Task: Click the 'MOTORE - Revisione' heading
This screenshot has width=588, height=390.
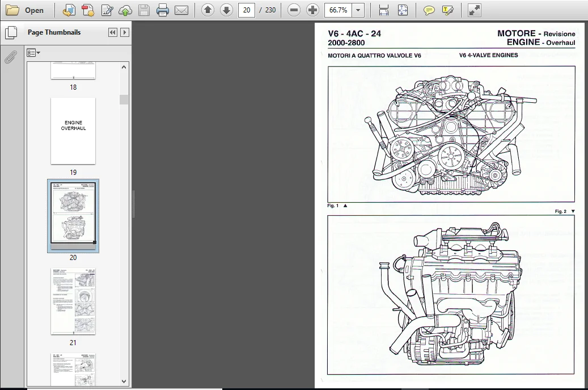Action: click(x=536, y=33)
